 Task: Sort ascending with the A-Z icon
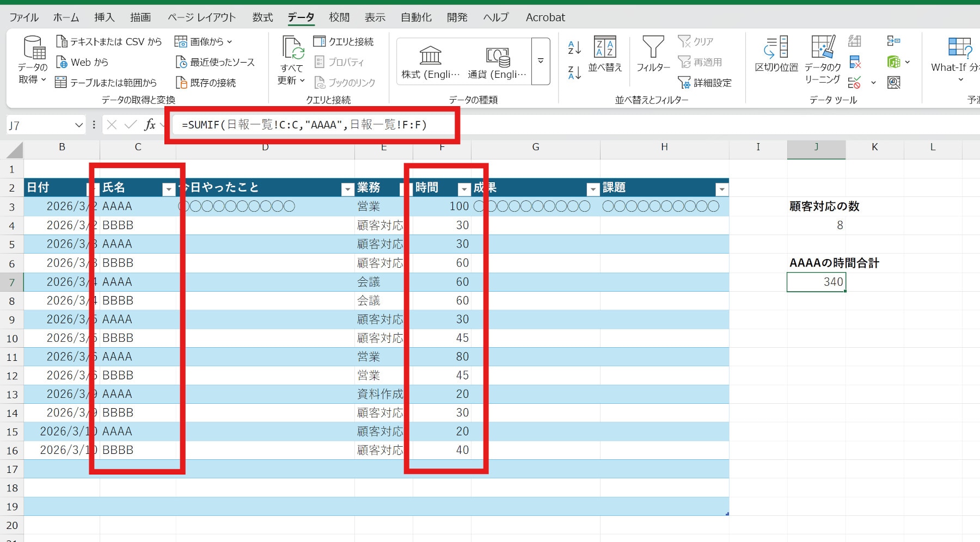(574, 48)
